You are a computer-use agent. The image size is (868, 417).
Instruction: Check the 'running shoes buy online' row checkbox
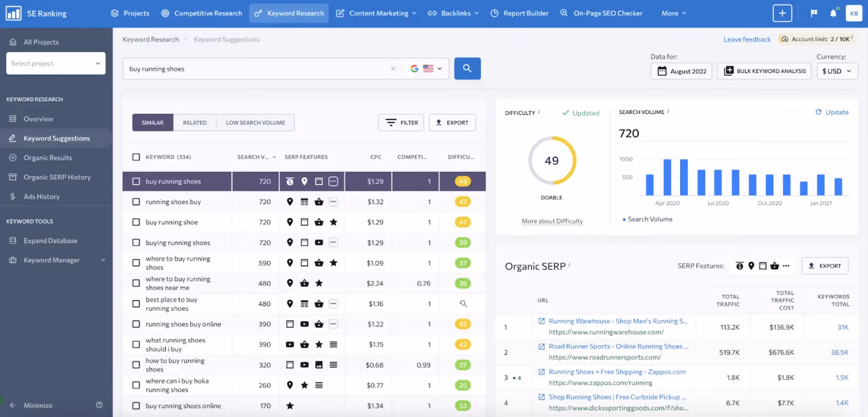coord(136,324)
